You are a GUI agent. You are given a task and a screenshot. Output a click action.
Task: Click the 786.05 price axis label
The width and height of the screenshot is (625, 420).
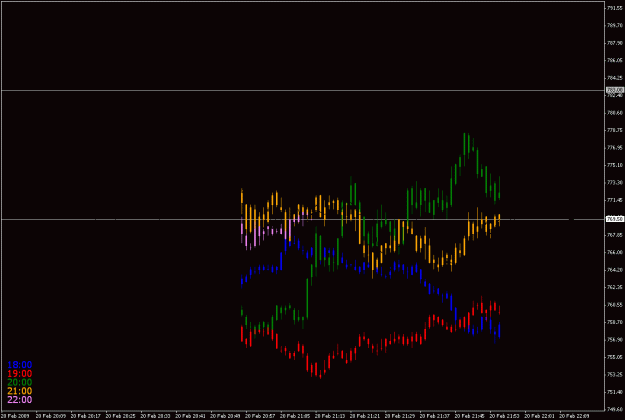pos(615,60)
